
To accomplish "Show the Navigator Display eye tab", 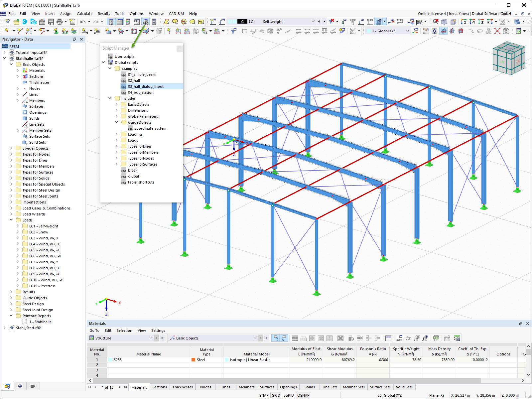I will click(20, 386).
